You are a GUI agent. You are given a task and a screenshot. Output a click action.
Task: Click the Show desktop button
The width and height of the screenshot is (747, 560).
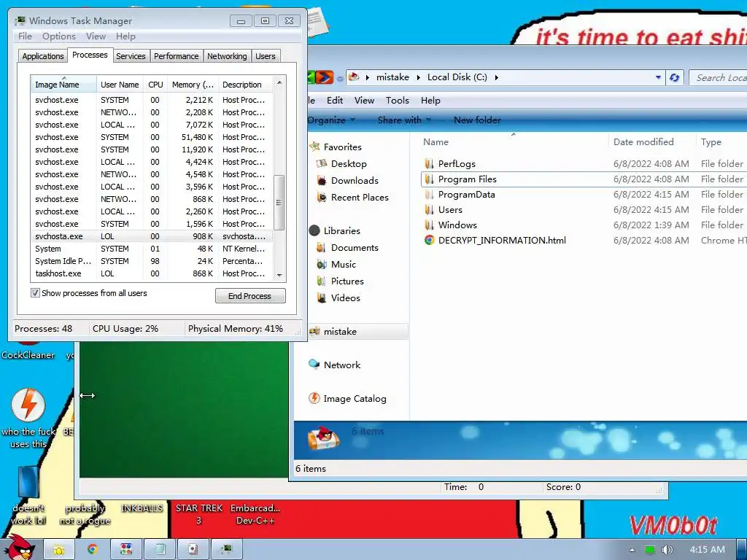(742, 550)
